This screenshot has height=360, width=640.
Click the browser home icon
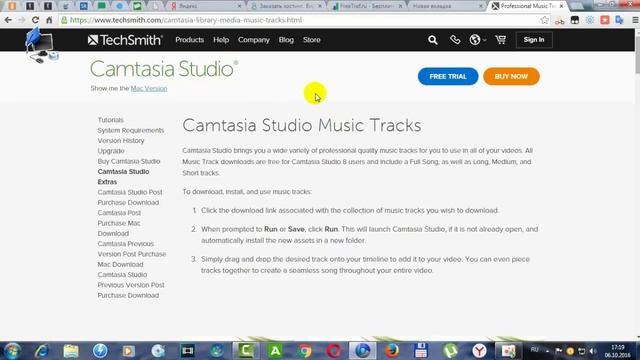tap(49, 20)
